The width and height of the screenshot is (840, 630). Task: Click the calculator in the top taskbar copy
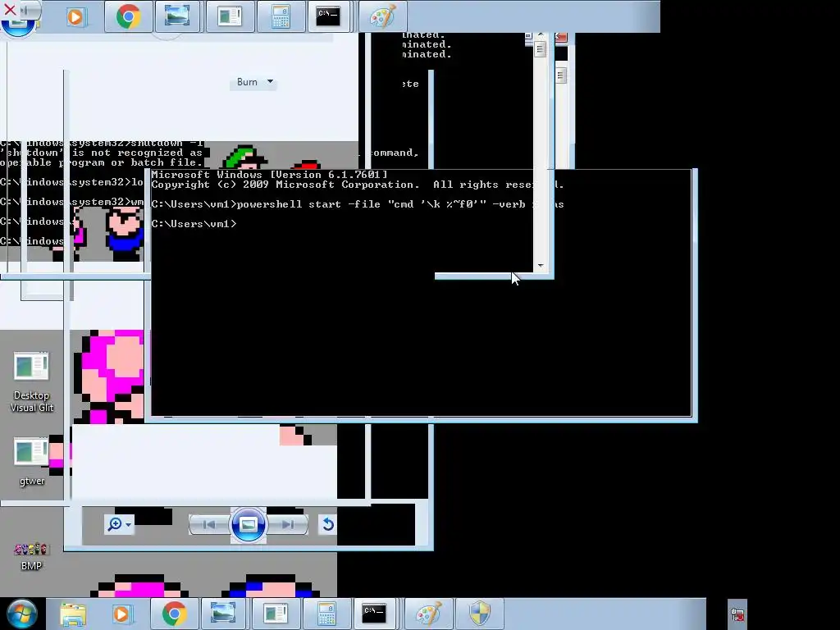pos(281,16)
